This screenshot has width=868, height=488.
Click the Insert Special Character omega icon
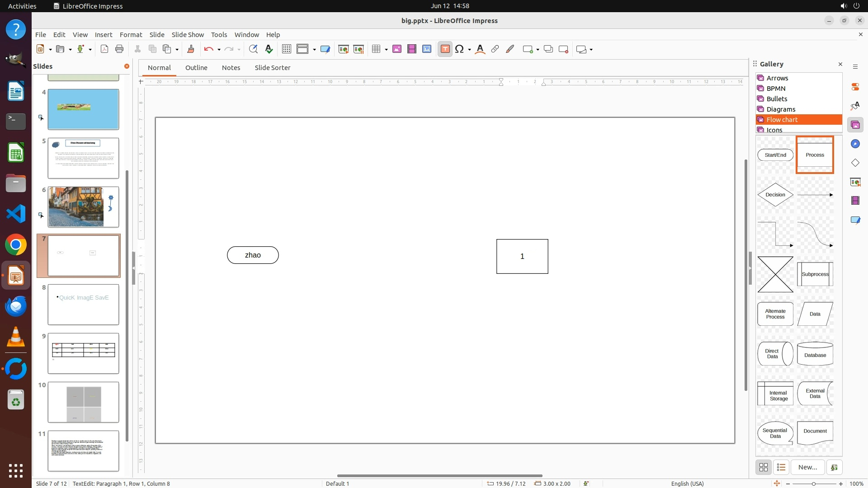pos(459,49)
